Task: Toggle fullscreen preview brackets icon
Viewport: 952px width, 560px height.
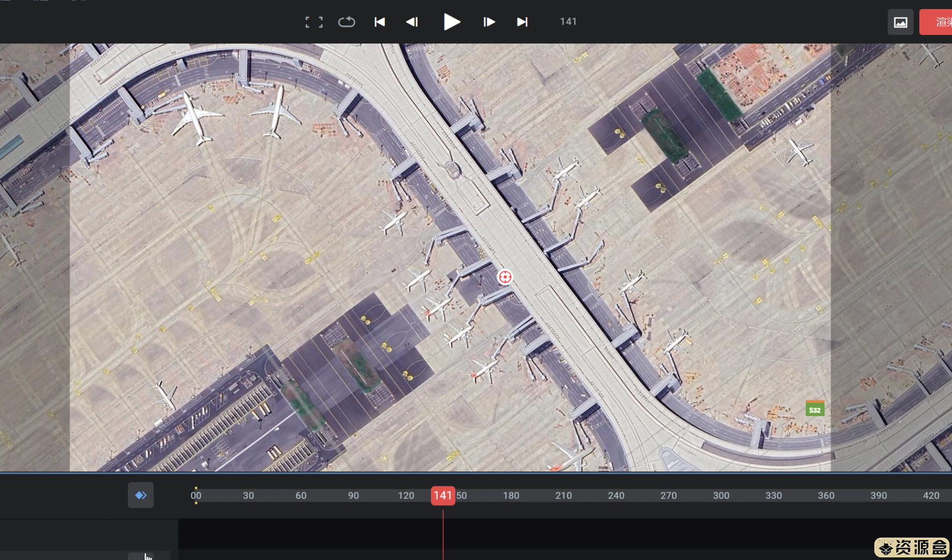Action: pos(314,22)
